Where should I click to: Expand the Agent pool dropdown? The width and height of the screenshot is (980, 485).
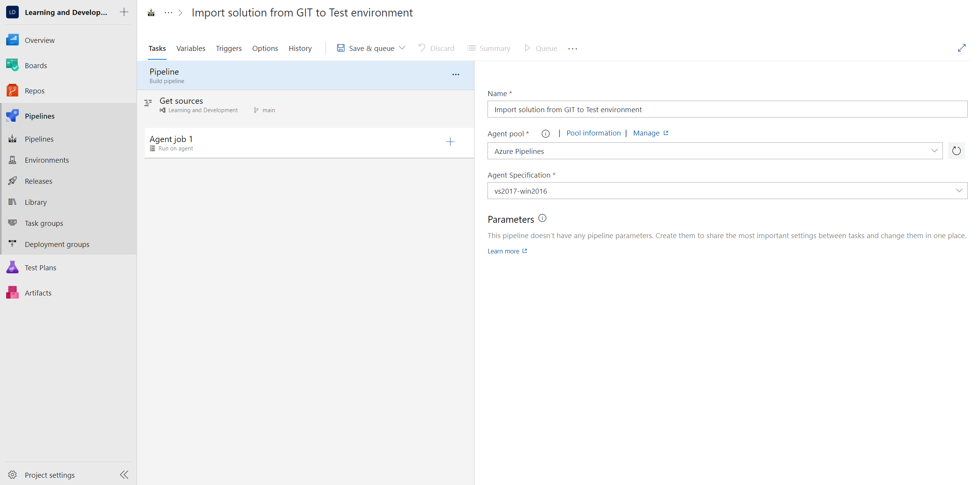934,151
